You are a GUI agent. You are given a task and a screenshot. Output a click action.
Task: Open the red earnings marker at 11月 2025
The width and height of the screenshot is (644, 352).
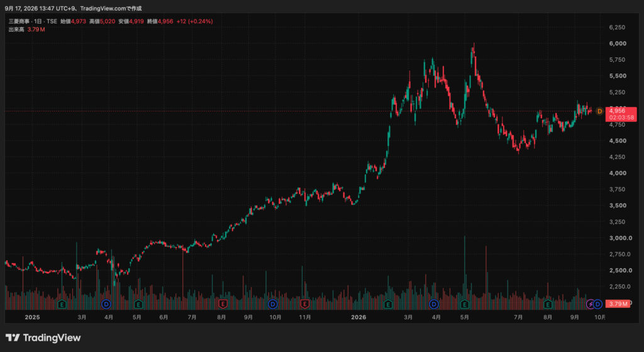coord(305,304)
